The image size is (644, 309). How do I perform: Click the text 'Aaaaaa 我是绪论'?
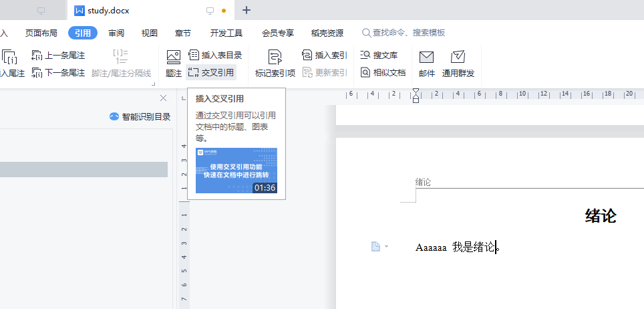click(x=455, y=247)
